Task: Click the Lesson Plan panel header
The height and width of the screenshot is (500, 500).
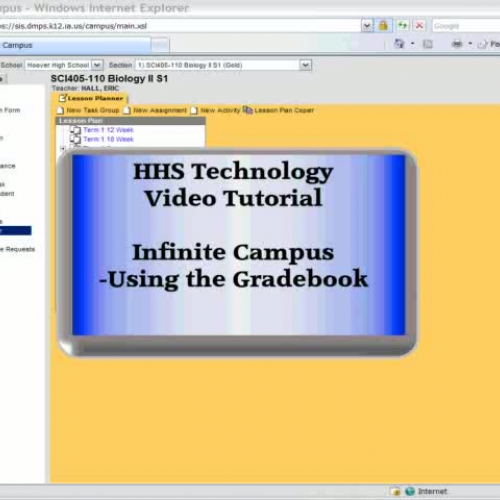Action: [130, 121]
